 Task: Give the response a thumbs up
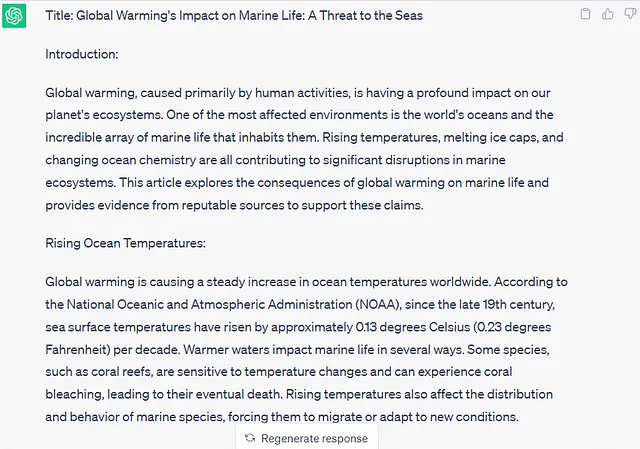[608, 14]
